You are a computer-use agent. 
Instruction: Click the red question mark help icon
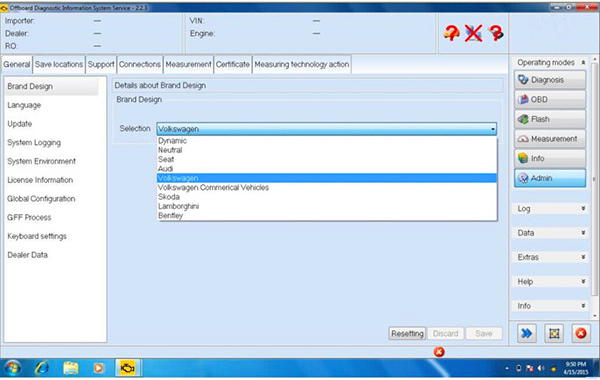coord(496,33)
